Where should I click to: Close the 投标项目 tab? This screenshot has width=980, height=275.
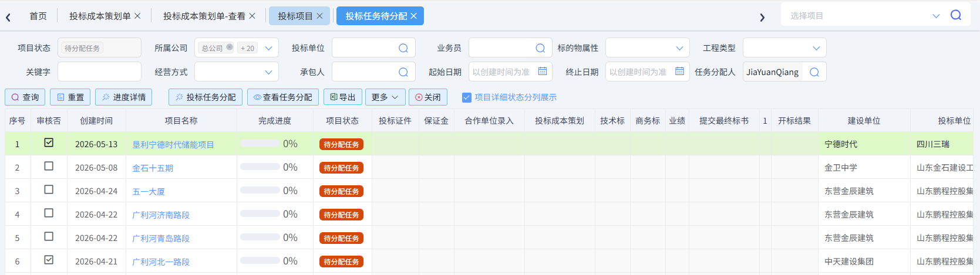(x=319, y=16)
